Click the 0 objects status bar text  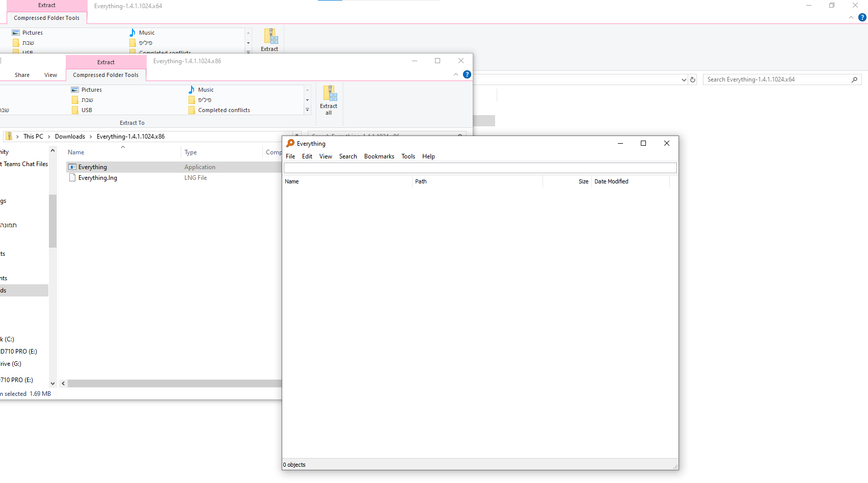tap(294, 465)
